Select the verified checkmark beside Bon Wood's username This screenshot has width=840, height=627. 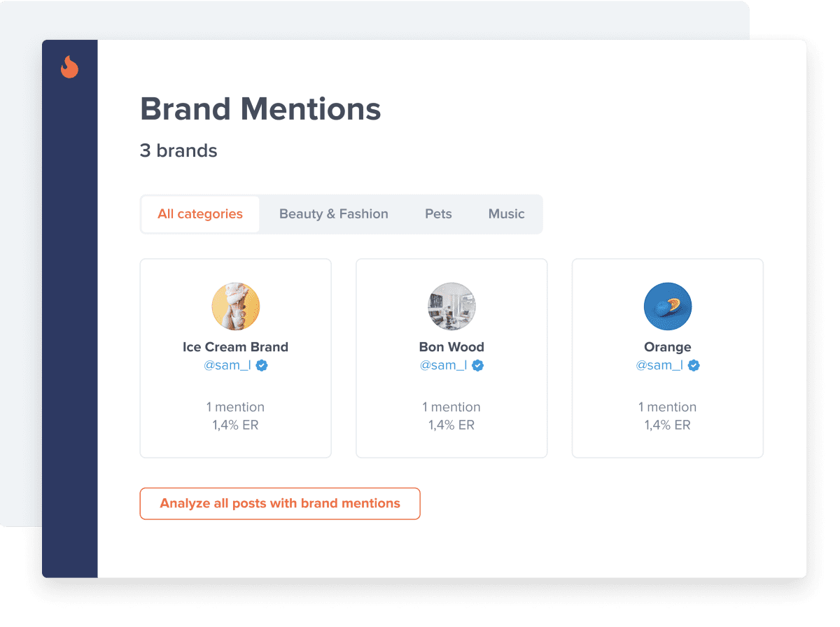477,365
